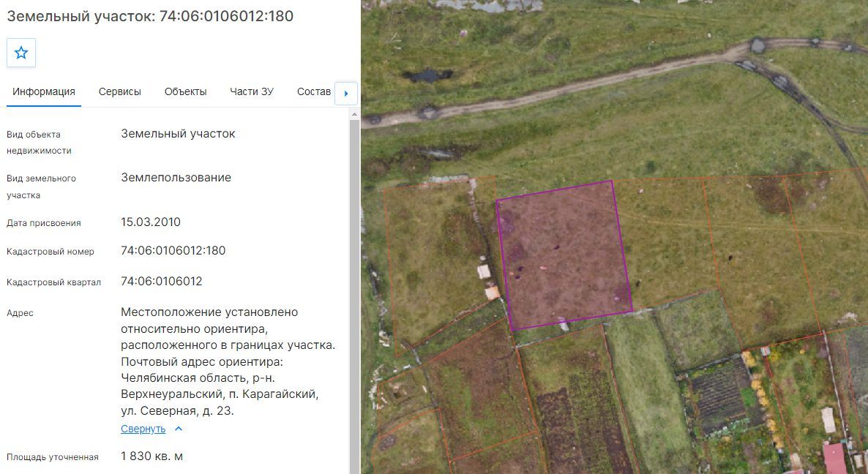
Task: Select the purple highlighted parcel on the map
Action: tap(564, 255)
